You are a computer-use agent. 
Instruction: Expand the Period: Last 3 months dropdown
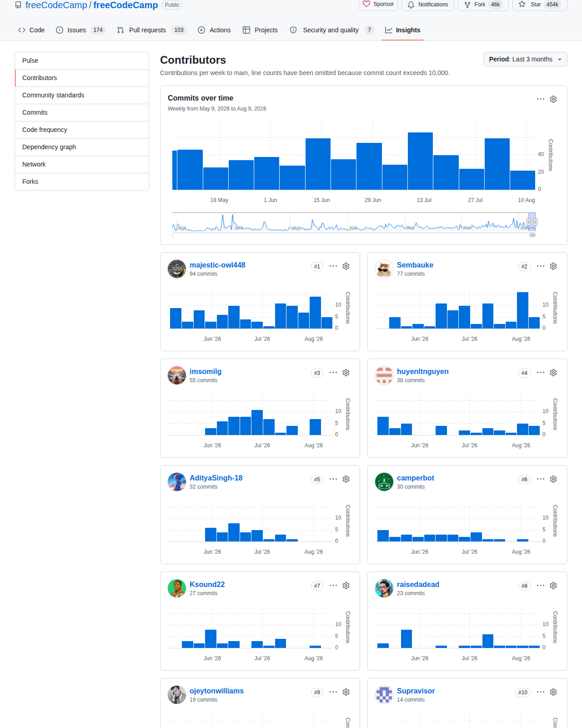click(x=525, y=59)
